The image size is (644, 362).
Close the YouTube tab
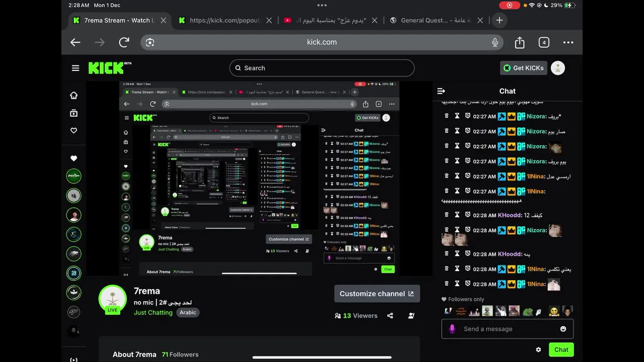(x=374, y=20)
